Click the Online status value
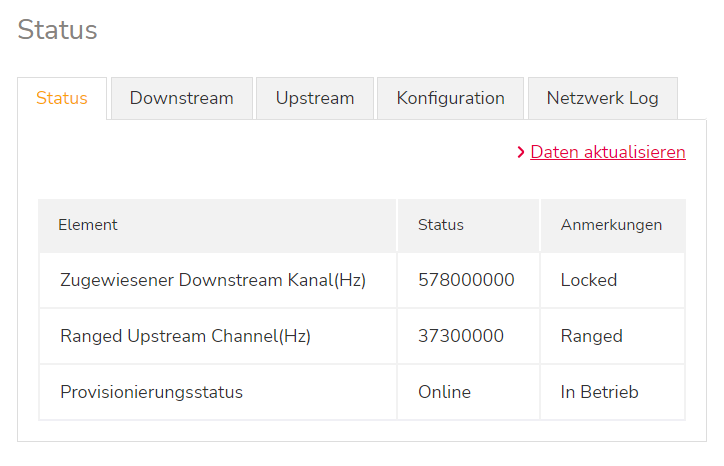 pos(444,392)
